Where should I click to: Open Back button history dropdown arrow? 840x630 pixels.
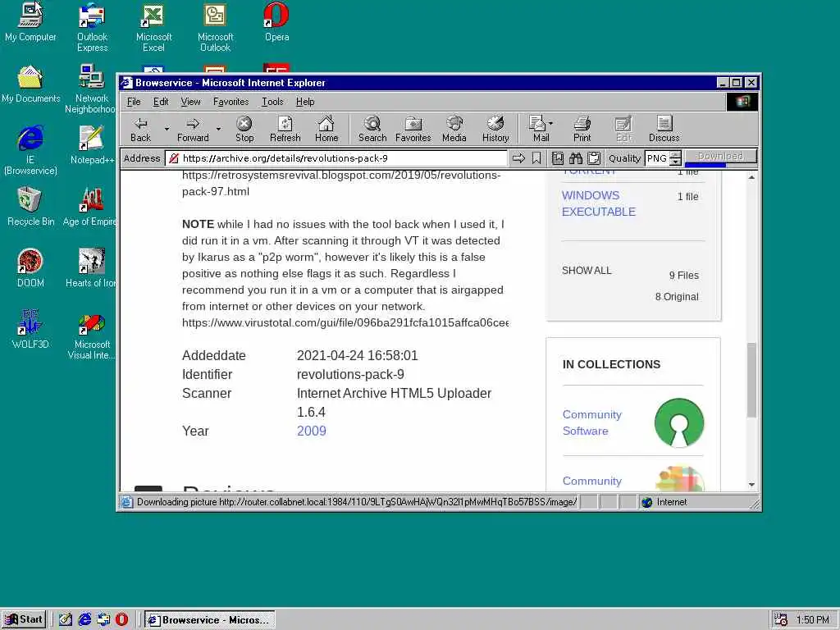point(167,129)
